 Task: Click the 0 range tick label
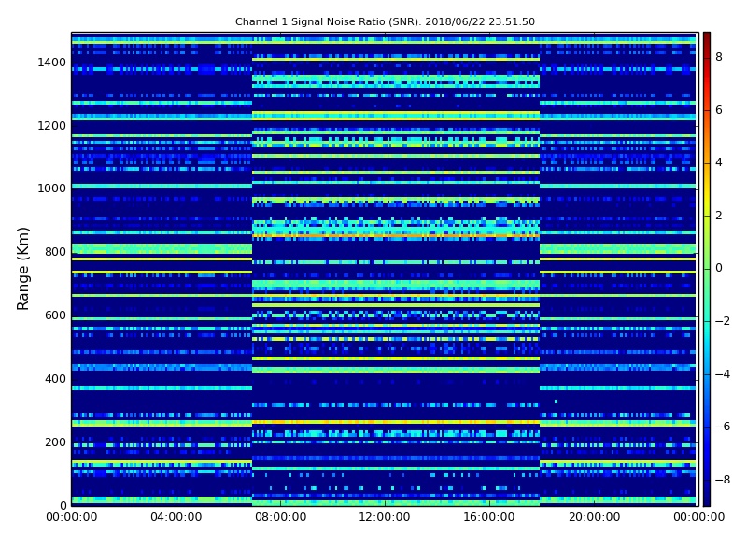[x=63, y=505]
